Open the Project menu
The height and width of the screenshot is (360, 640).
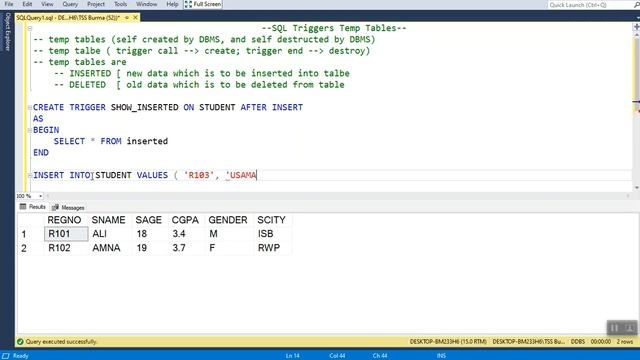(x=96, y=4)
